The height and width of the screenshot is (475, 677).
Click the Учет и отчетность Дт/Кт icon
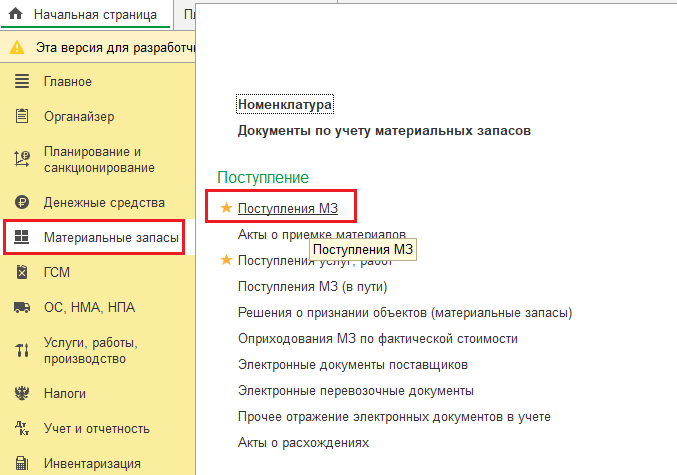(x=22, y=428)
